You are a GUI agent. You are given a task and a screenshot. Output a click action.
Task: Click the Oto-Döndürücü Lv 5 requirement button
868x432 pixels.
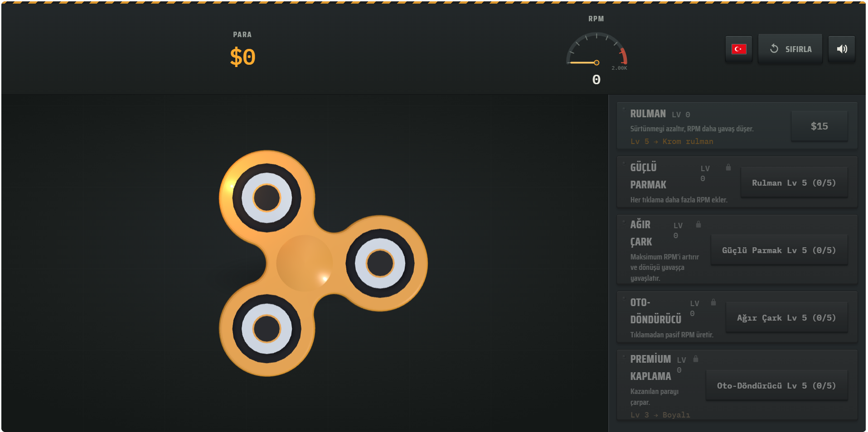[x=776, y=386]
